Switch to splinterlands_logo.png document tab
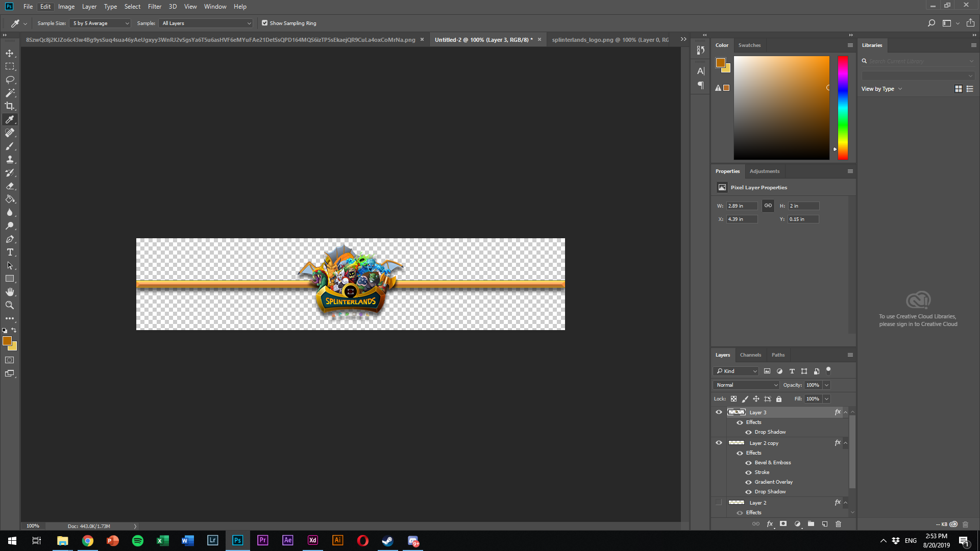This screenshot has width=980, height=551. (x=610, y=40)
